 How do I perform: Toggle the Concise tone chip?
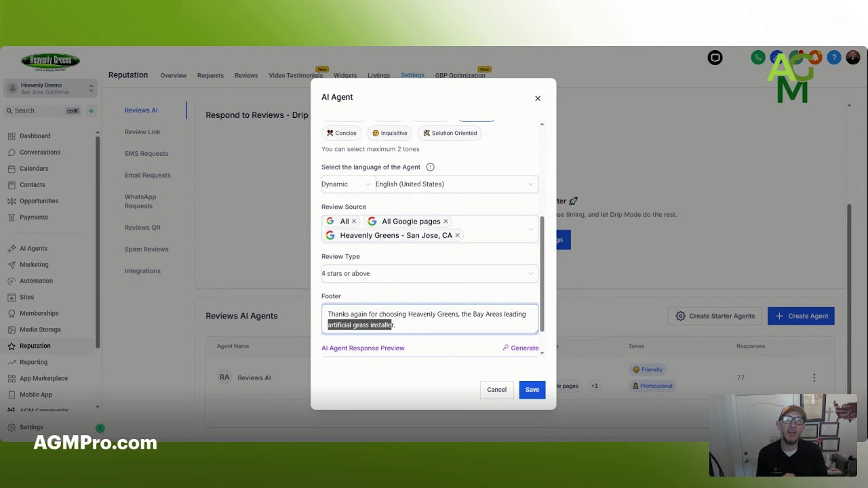[x=341, y=133]
